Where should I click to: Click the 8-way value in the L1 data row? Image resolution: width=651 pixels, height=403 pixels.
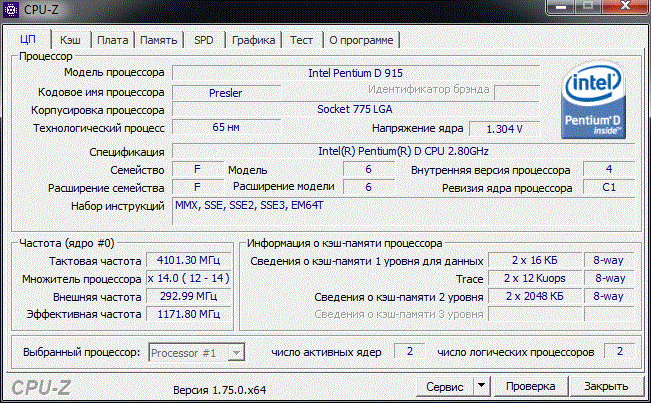[609, 260]
